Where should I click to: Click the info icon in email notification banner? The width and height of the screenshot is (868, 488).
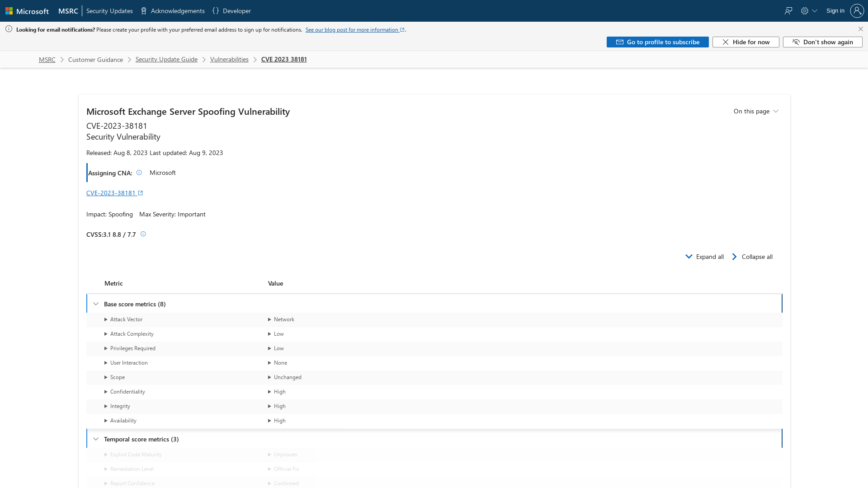9,29
